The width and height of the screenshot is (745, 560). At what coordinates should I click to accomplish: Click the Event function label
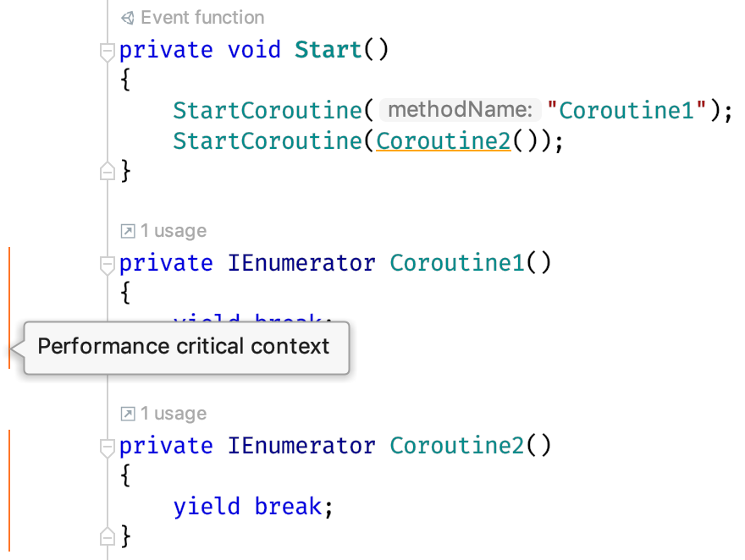(203, 17)
